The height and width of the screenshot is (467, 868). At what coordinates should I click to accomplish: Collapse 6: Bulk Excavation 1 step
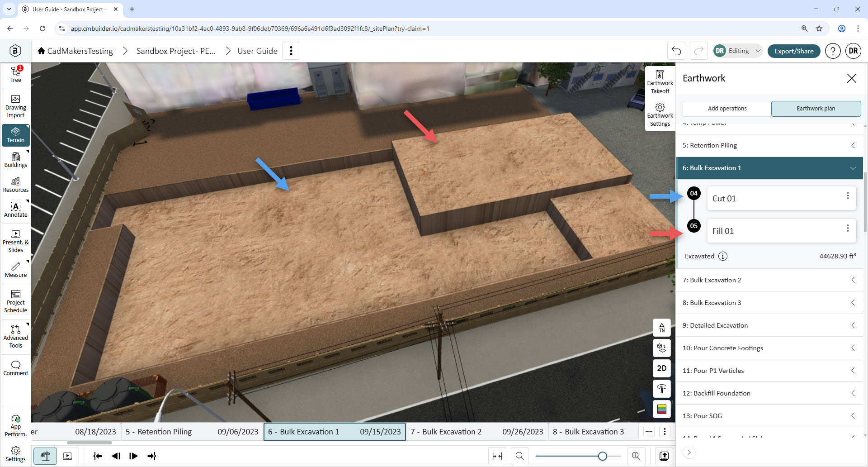[x=769, y=168]
